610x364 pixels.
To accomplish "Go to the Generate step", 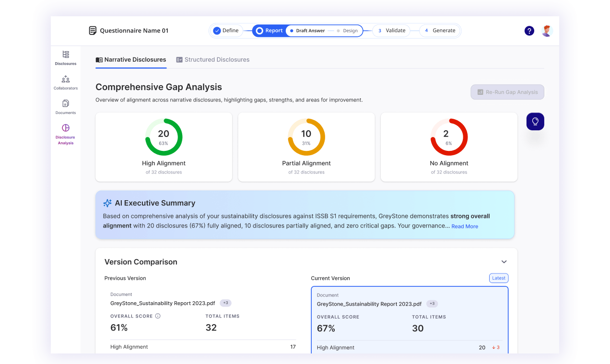I will 439,31.
